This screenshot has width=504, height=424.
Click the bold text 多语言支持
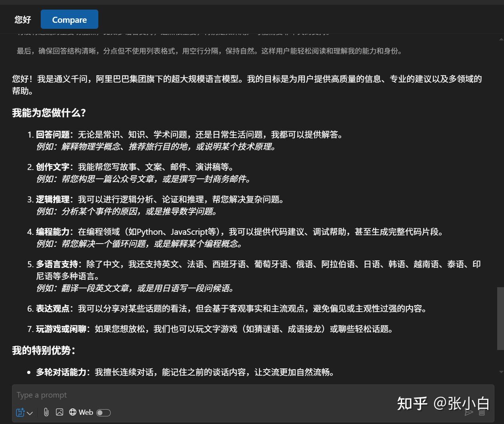coord(57,264)
